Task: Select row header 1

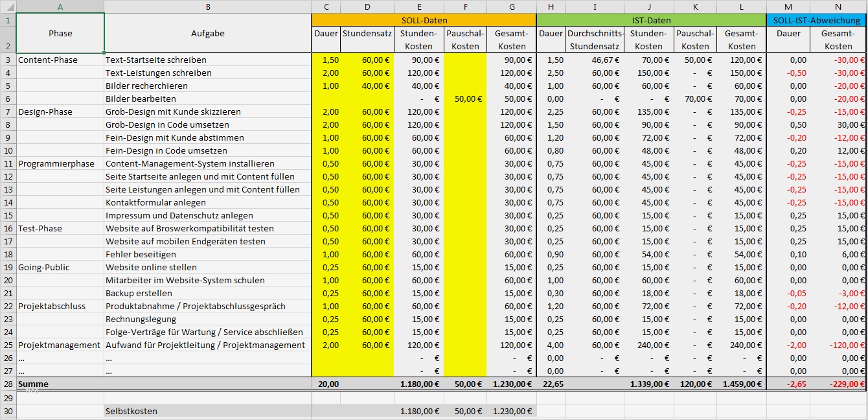Action: pos(8,20)
